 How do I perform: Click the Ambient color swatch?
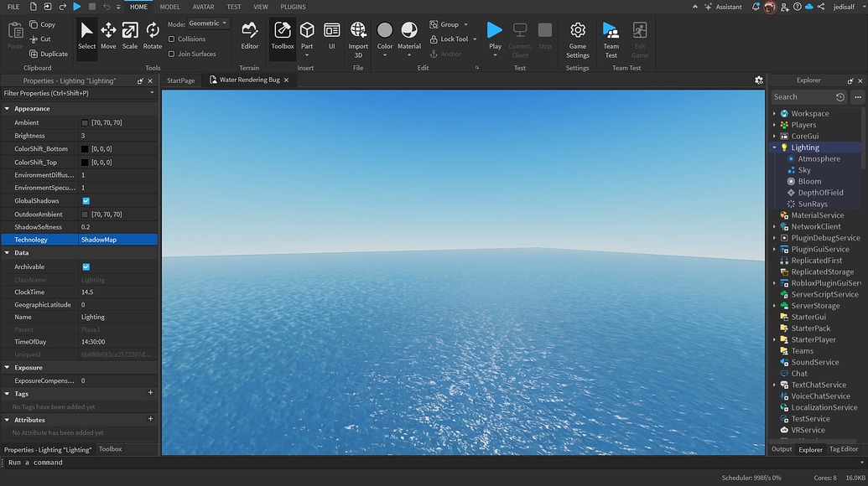85,122
